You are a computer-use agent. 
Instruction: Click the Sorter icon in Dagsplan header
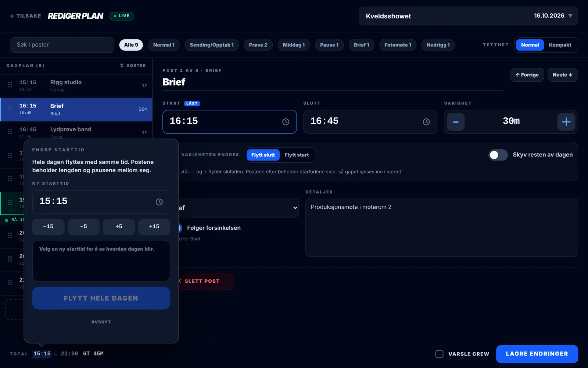(x=122, y=66)
